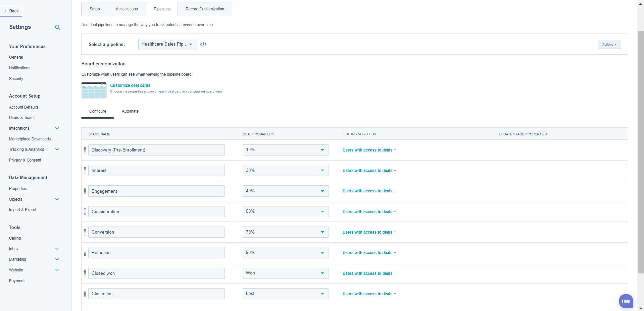Switch to the Associations tab

[x=127, y=9]
